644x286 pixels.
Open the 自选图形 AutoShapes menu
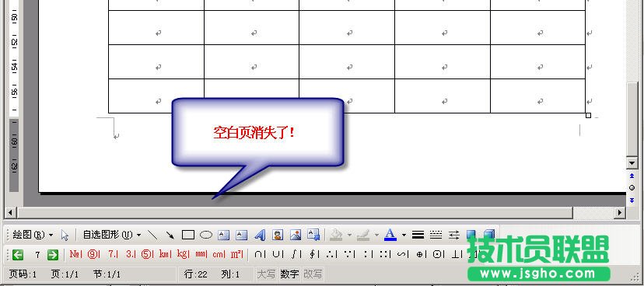pyautogui.click(x=112, y=235)
